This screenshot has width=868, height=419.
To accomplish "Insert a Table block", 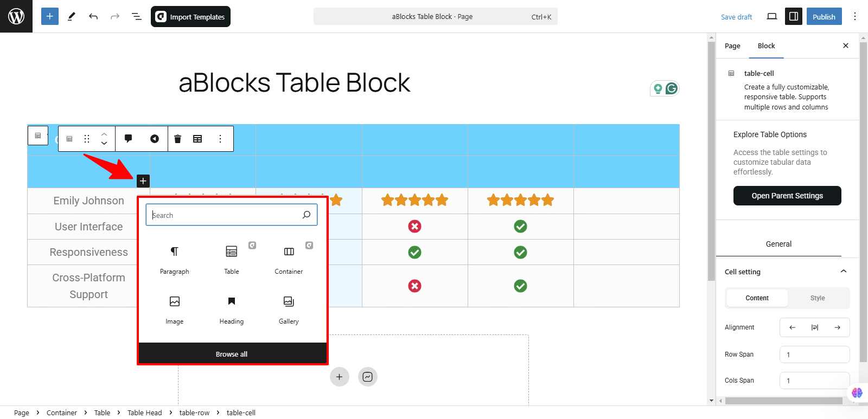I will 232,260.
